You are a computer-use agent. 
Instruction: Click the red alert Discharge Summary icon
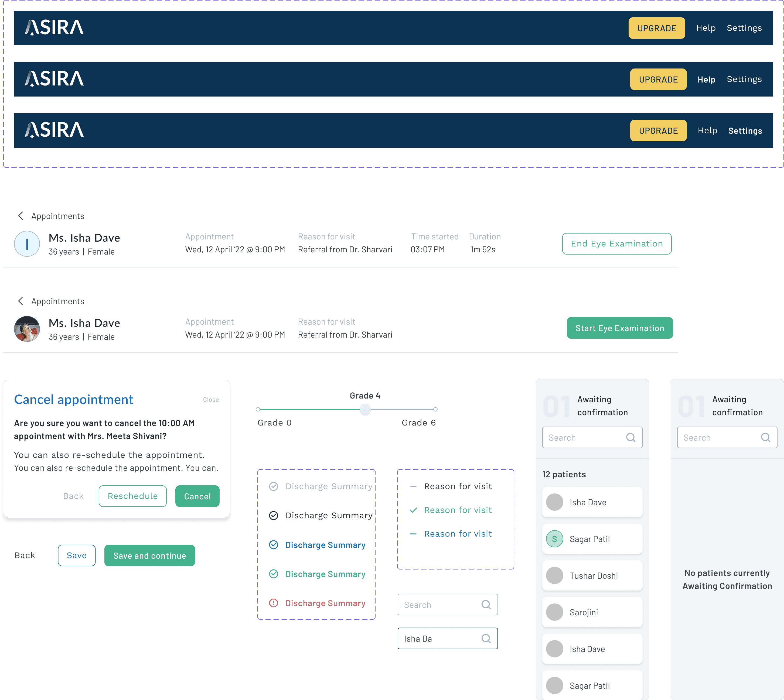(x=273, y=603)
